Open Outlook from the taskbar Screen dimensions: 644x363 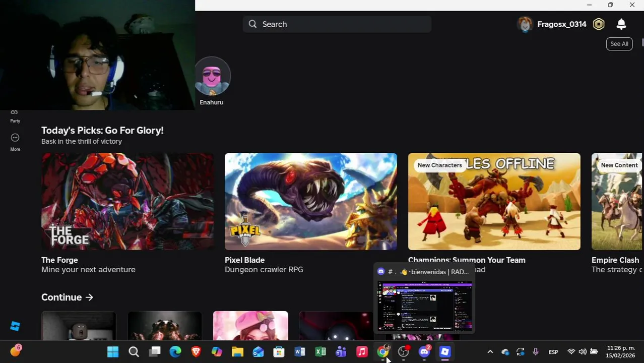[258, 352]
